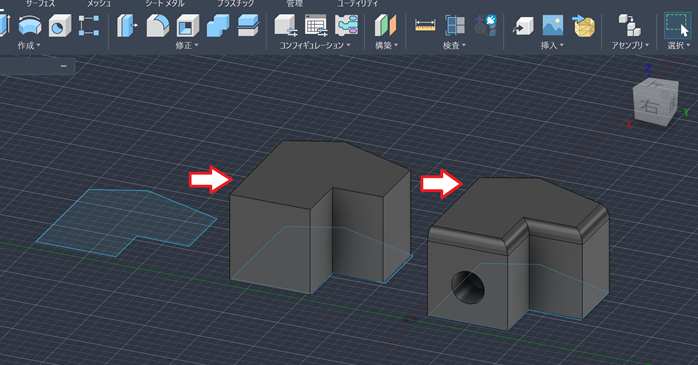Click the Insert Mesh icon
698x365 pixels.
click(584, 25)
